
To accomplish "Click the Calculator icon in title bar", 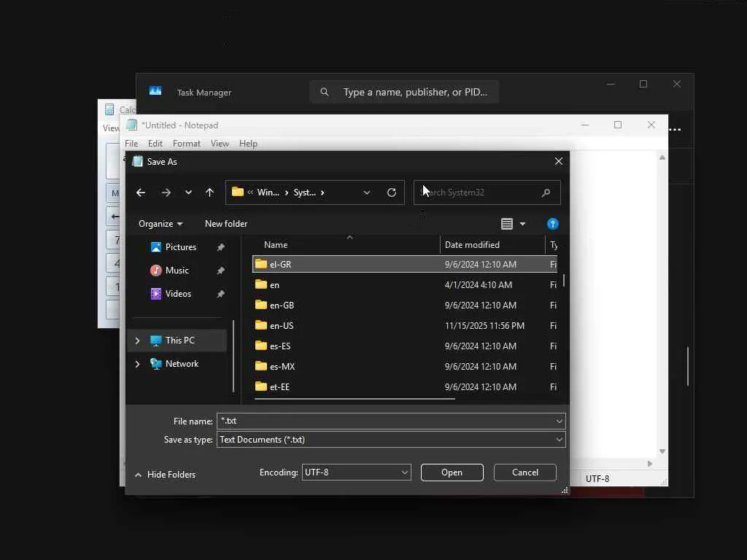I will coord(109,109).
